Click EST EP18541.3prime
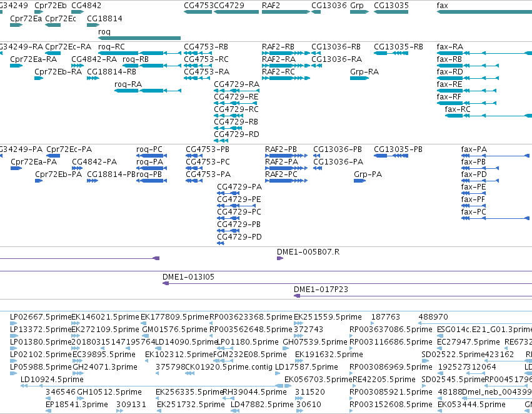 click(48, 411)
